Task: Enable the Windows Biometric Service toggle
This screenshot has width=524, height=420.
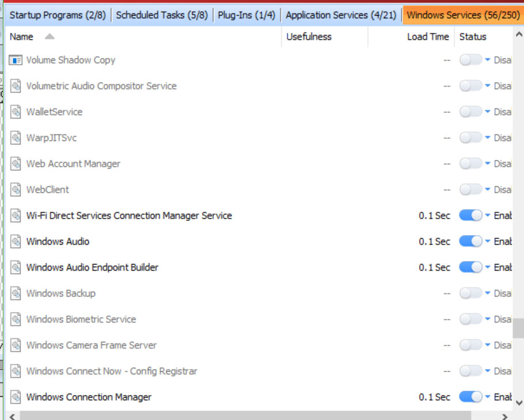Action: [x=470, y=319]
